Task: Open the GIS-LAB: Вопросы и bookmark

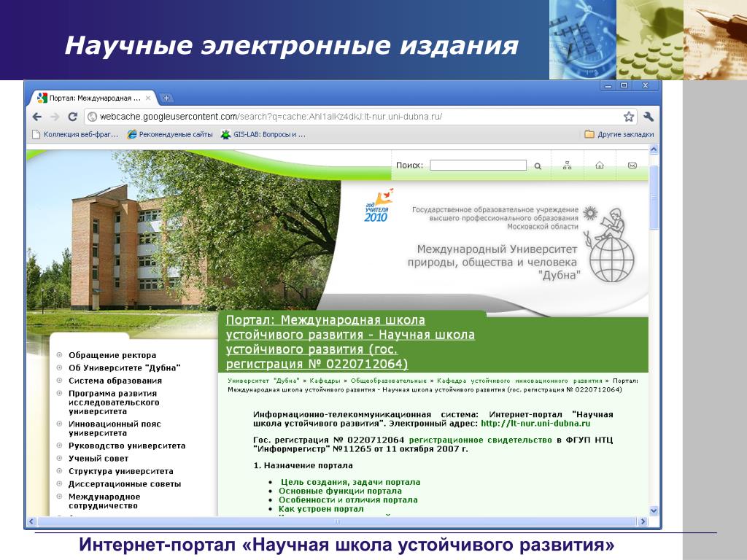Action: point(263,135)
